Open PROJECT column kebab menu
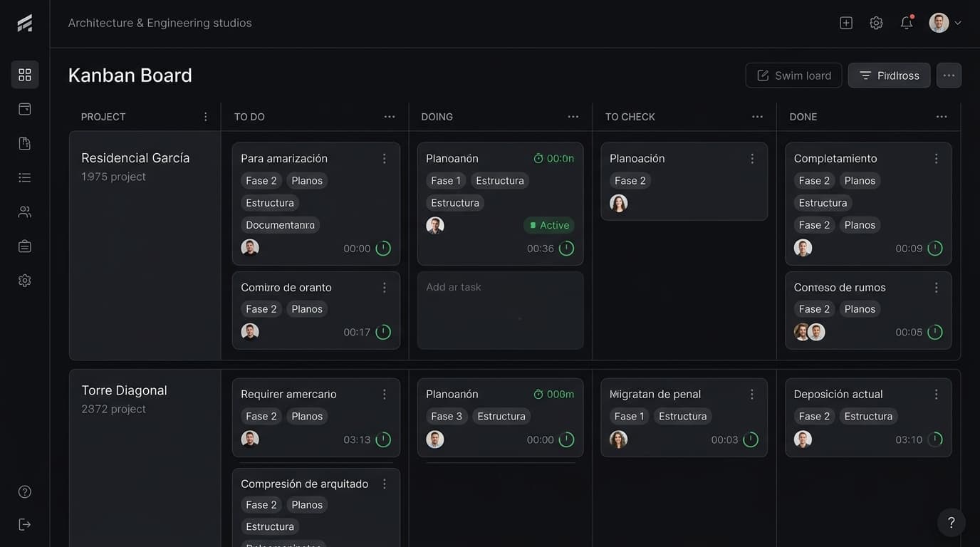This screenshot has width=980, height=547. point(206,117)
